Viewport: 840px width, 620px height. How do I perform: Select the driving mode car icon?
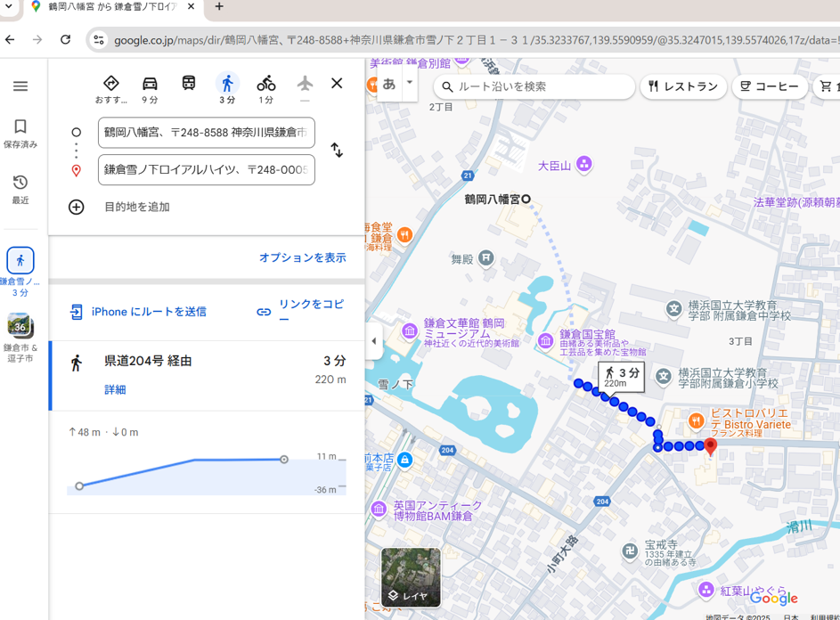click(x=150, y=83)
